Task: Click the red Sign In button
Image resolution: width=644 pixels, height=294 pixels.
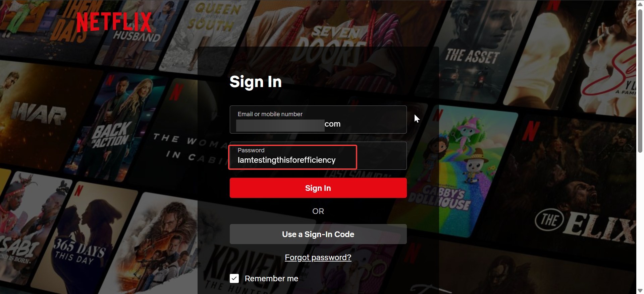Action: pyautogui.click(x=318, y=188)
